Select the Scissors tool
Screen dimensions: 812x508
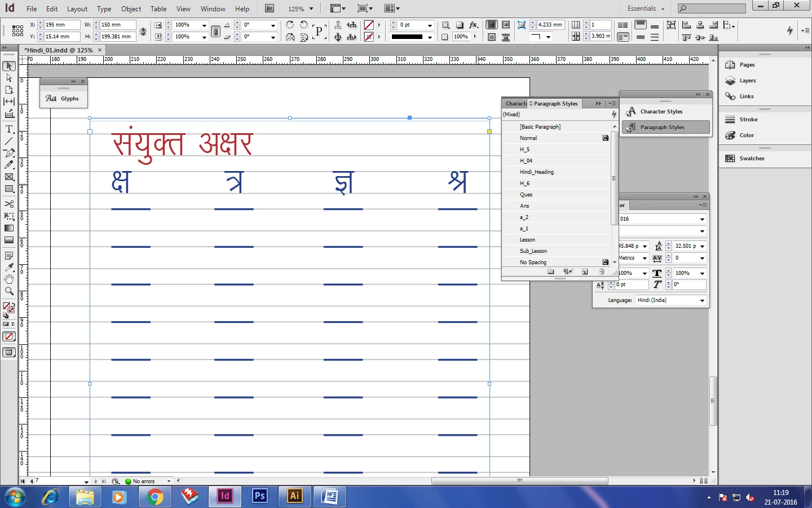tap(9, 204)
